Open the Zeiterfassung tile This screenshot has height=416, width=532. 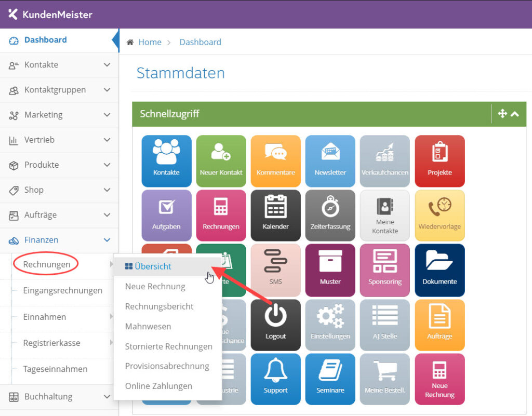coord(330,216)
